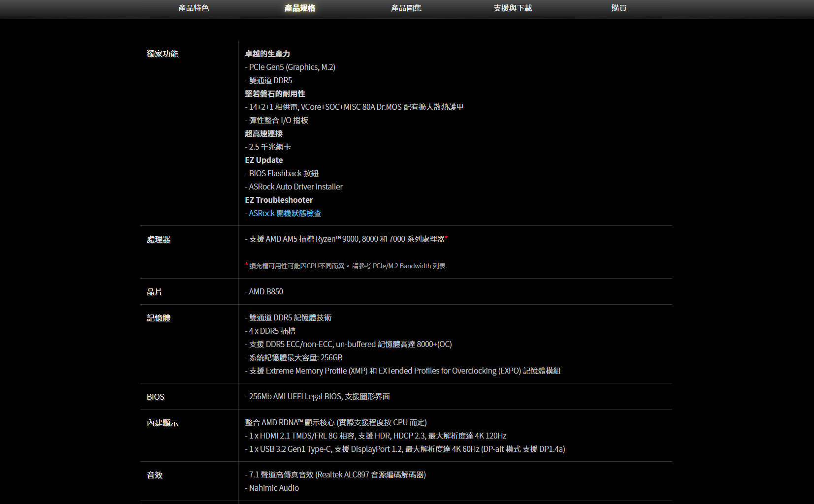Click the 內建顯示 row label
Screen dimensions: 814x504
pos(163,423)
